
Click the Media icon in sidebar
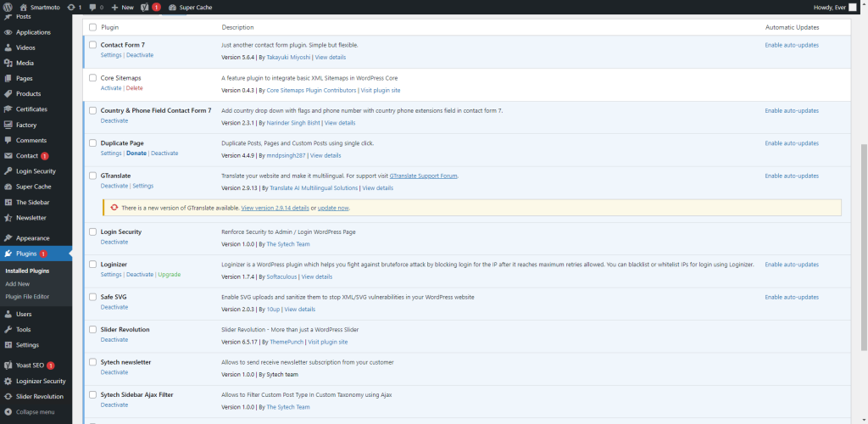[x=8, y=63]
